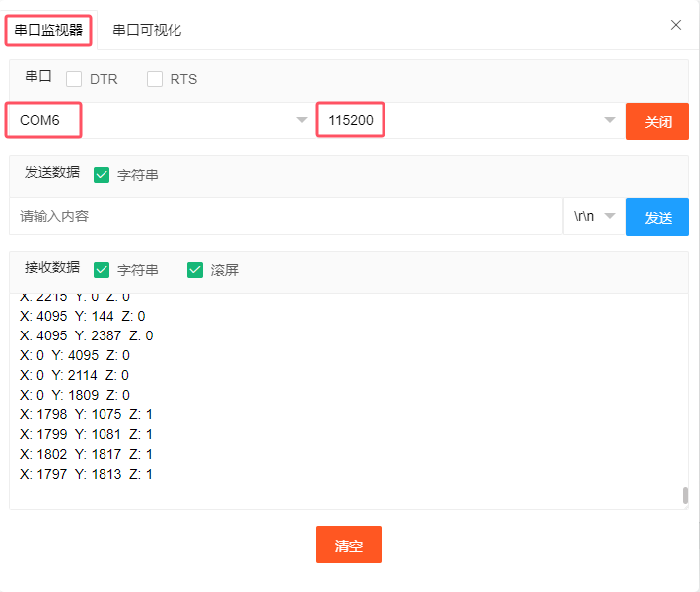Viewport: 700px width, 592px height.
Task: Close the serial monitor dialog with X
Action: coord(676,25)
